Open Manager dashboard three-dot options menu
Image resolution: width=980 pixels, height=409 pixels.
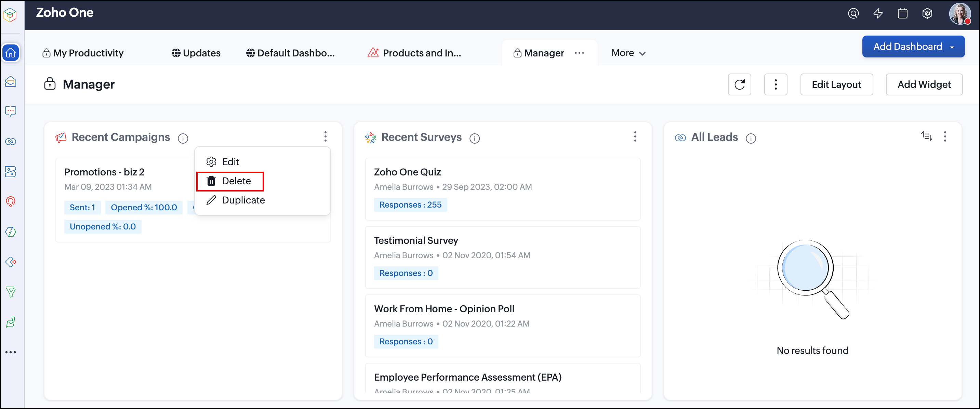775,84
